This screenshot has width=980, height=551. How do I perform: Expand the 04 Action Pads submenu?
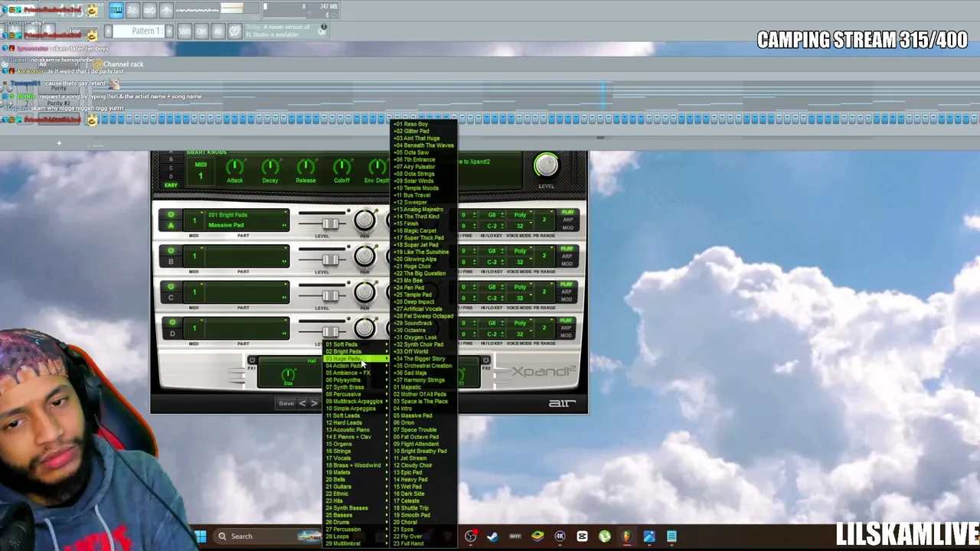click(x=356, y=366)
